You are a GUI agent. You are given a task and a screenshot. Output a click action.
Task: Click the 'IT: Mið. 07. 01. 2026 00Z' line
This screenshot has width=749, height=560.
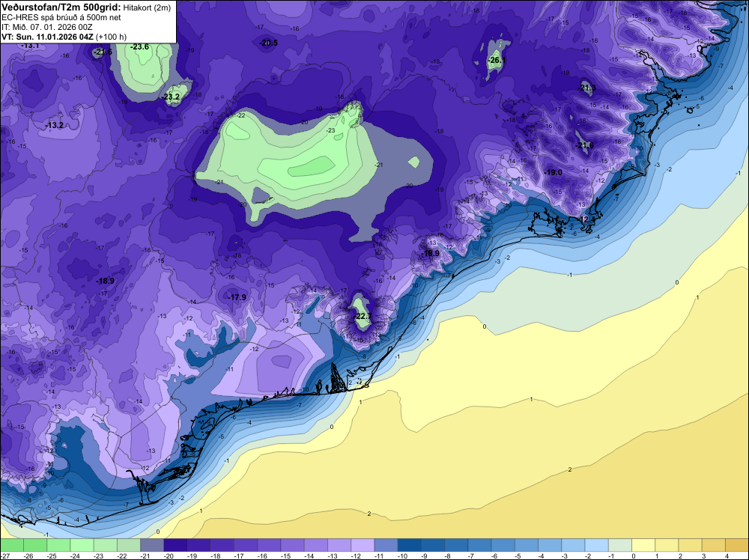46,27
